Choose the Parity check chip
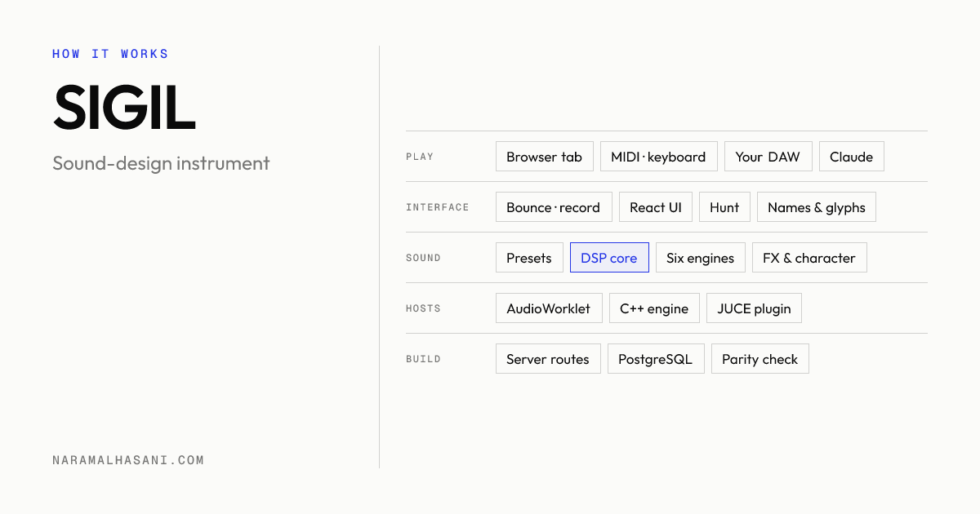The width and height of the screenshot is (980, 514). (759, 359)
